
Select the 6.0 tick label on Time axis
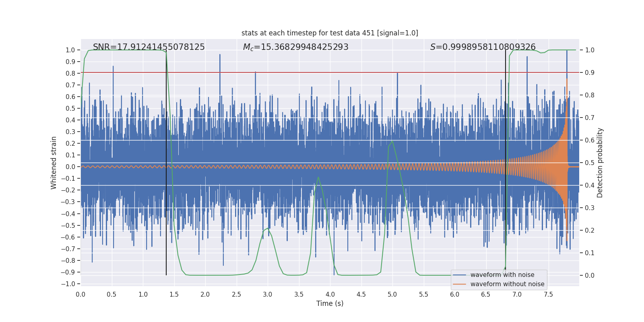pyautogui.click(x=455, y=294)
